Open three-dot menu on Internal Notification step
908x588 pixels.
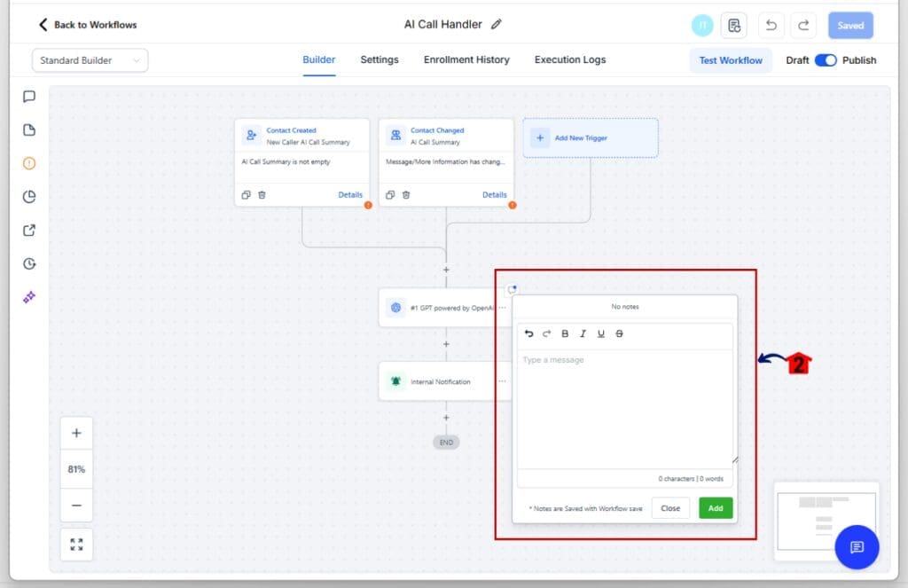point(502,381)
